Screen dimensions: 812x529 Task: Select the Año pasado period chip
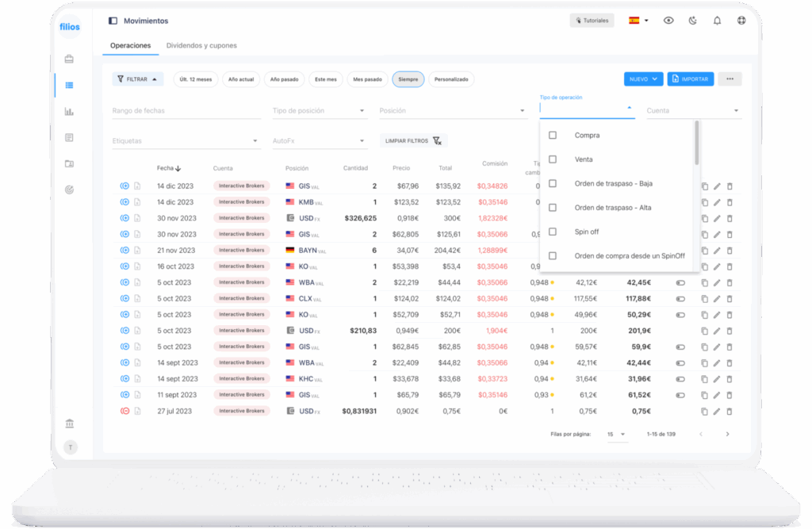[284, 79]
